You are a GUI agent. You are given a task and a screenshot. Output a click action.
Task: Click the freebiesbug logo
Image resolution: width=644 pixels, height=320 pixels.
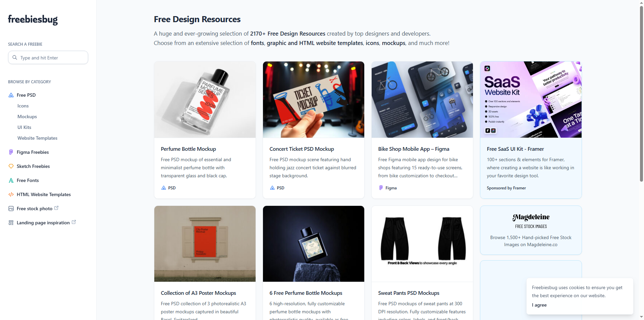point(33,19)
